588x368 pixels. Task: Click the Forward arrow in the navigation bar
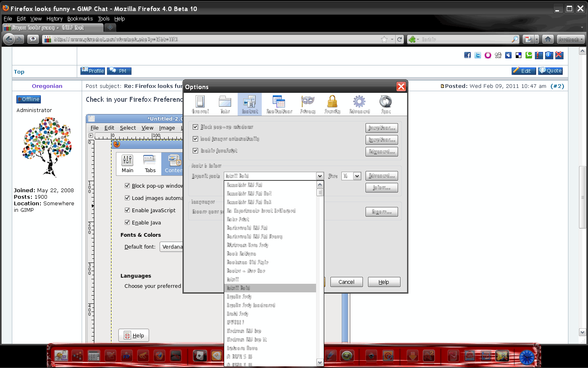20,39
